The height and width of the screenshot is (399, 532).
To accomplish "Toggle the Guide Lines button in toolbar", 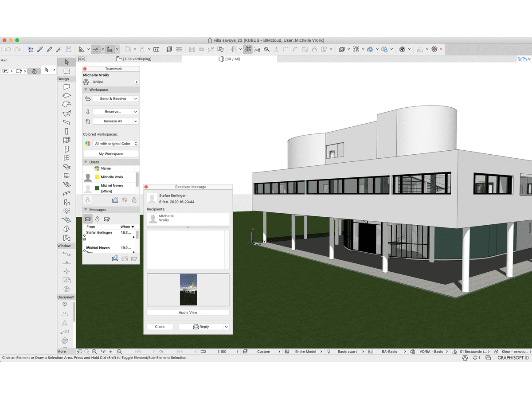I will coord(96,49).
